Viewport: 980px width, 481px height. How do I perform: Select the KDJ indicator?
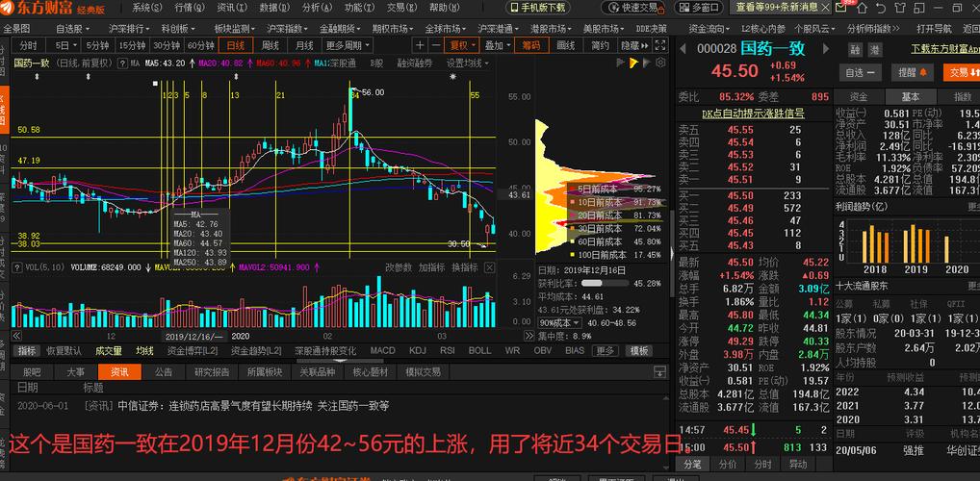point(418,350)
